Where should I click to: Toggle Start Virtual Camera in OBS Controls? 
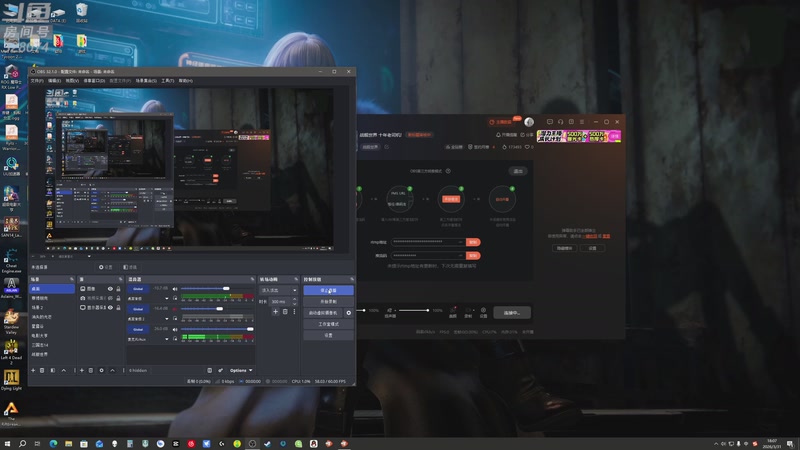323,313
